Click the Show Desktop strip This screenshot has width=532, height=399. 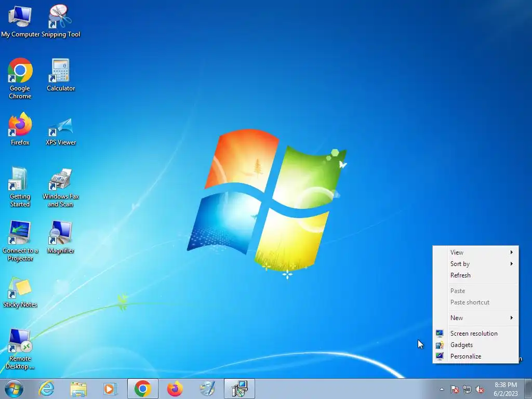click(528, 389)
